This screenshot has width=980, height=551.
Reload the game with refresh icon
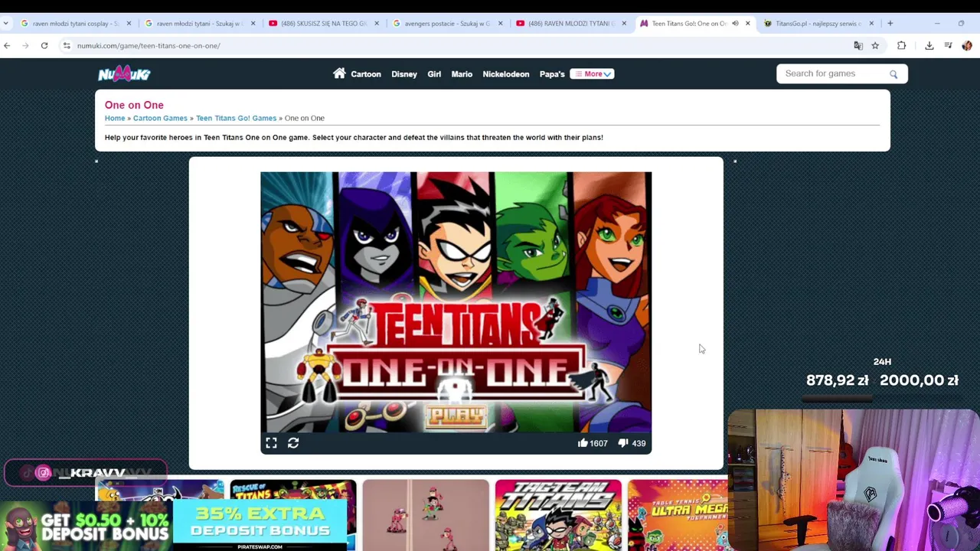coord(293,443)
